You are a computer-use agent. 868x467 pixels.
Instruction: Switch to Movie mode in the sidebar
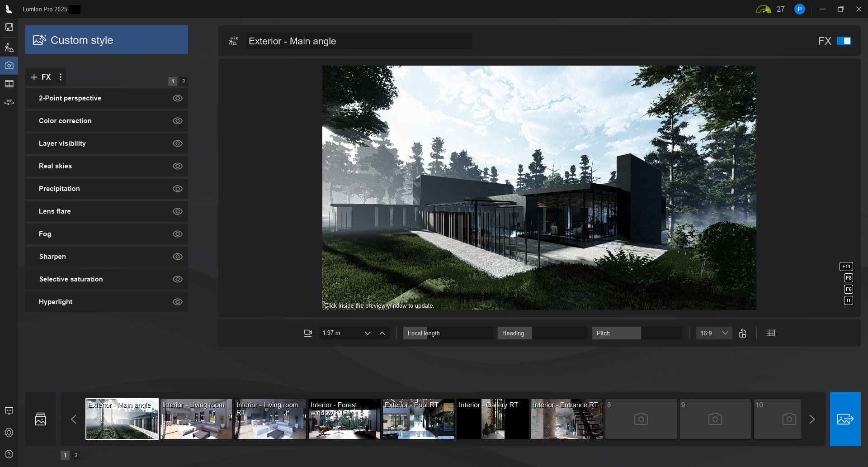click(x=9, y=83)
